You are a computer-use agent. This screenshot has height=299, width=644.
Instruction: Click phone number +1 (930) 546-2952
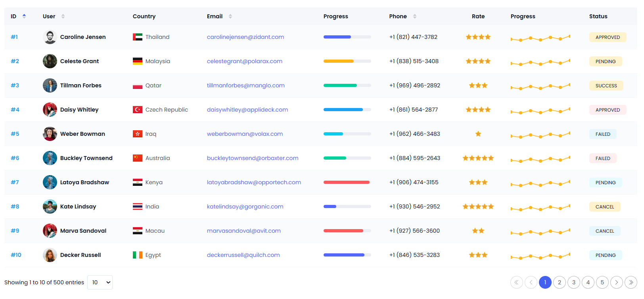414,206
